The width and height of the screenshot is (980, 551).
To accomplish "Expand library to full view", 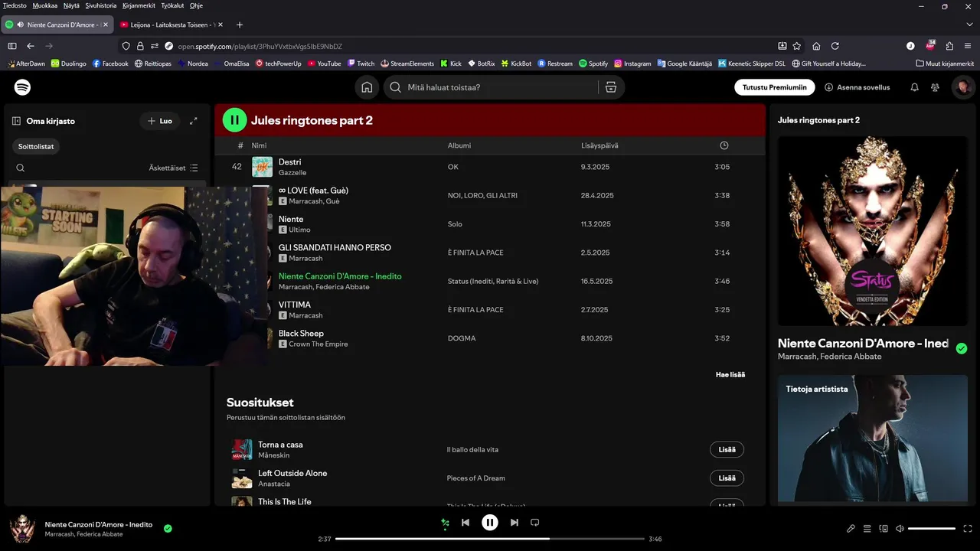I will [194, 121].
